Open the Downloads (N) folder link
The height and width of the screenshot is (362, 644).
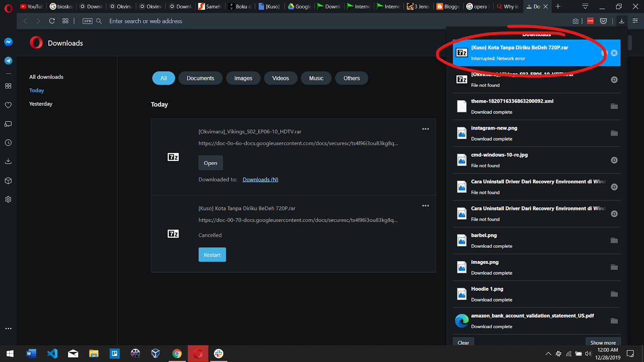coord(260,179)
